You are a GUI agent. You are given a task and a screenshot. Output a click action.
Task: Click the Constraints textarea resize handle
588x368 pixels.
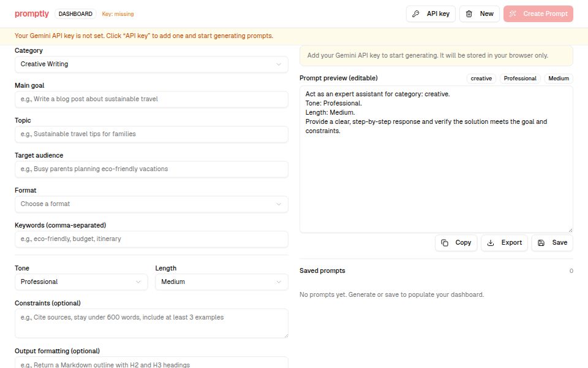(x=286, y=335)
